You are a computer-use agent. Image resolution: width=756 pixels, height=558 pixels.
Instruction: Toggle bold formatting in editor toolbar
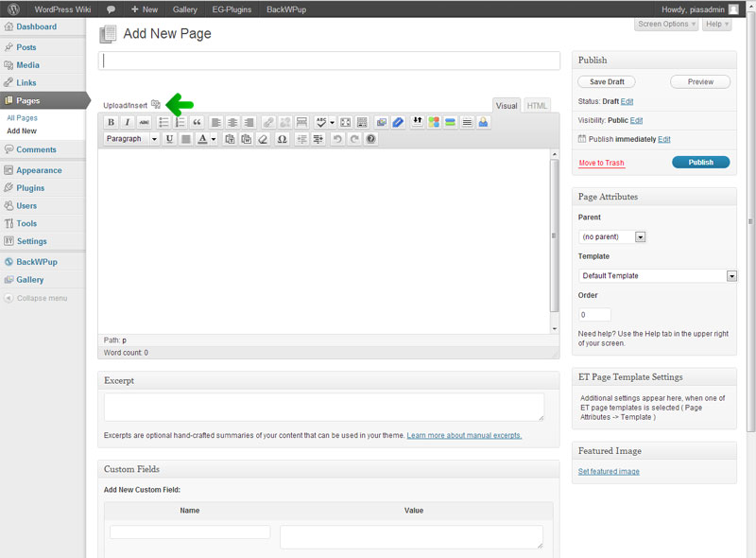[111, 122]
